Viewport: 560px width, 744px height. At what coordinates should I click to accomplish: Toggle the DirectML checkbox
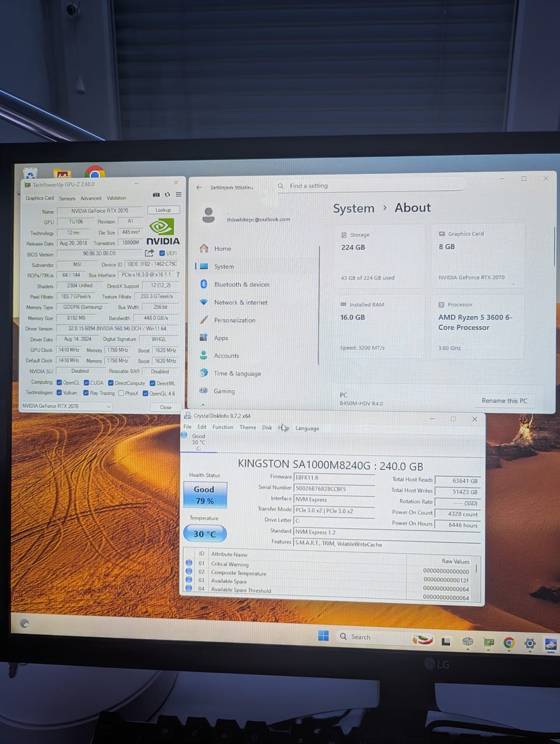tap(152, 383)
